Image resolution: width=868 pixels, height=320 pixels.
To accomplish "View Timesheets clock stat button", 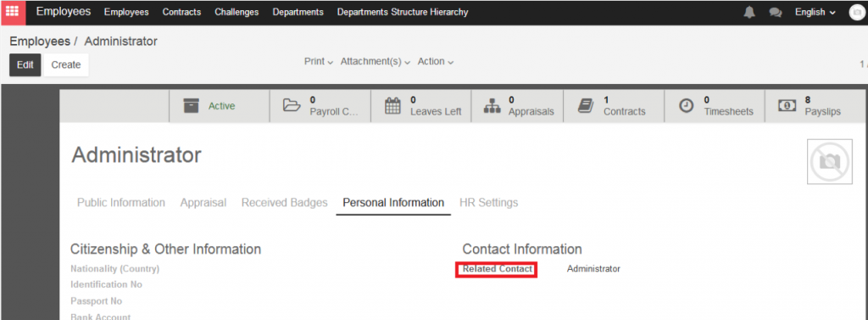I will pyautogui.click(x=714, y=106).
